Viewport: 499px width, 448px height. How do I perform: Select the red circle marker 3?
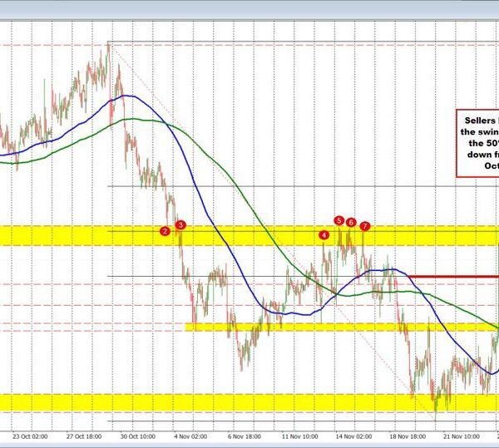tap(180, 224)
